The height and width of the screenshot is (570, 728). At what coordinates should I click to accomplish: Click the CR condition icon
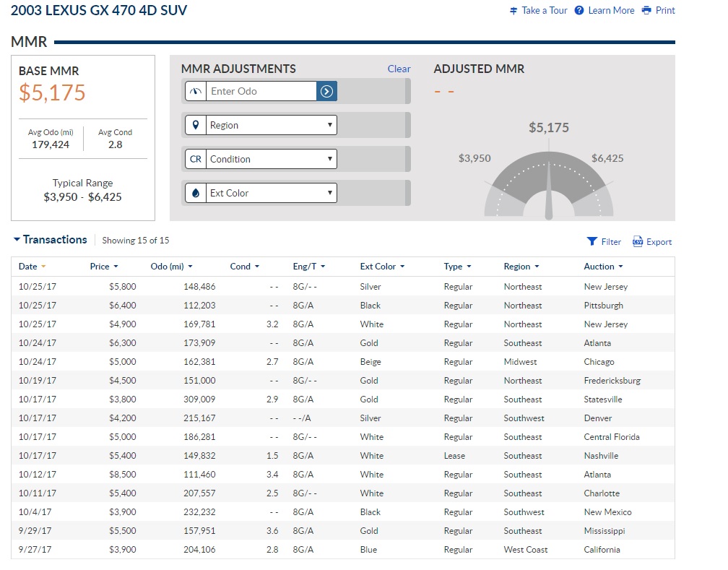coord(196,159)
